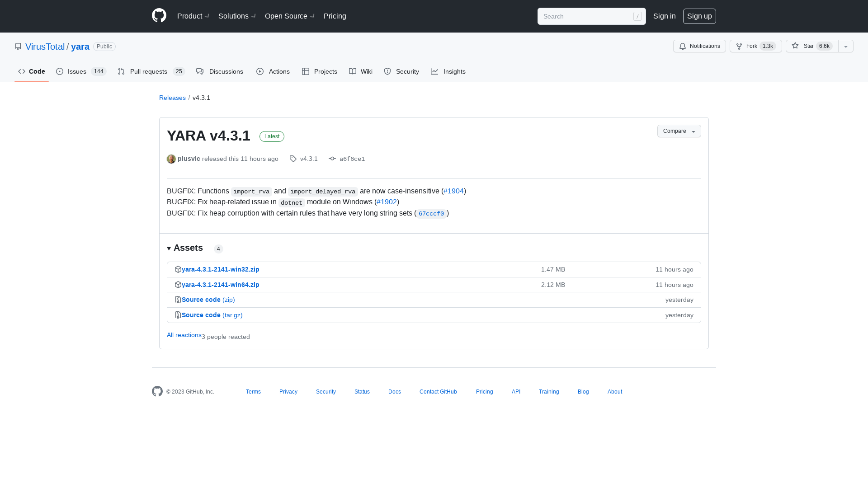Open the footer Privacy link
The image size is (868, 488).
point(288,392)
